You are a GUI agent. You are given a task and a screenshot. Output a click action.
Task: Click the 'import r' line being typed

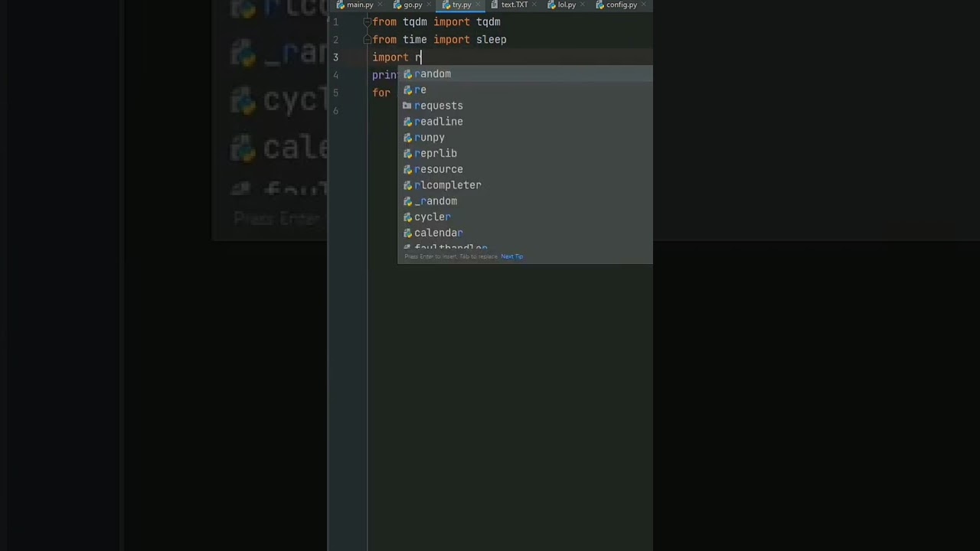397,57
